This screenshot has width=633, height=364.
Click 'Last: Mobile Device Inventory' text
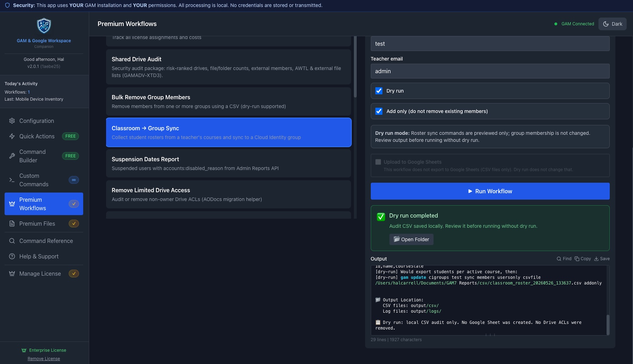point(34,99)
